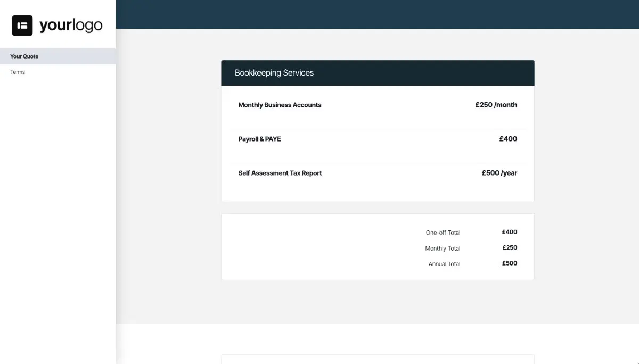Click the Annual Total value
This screenshot has width=639, height=364.
(510, 263)
